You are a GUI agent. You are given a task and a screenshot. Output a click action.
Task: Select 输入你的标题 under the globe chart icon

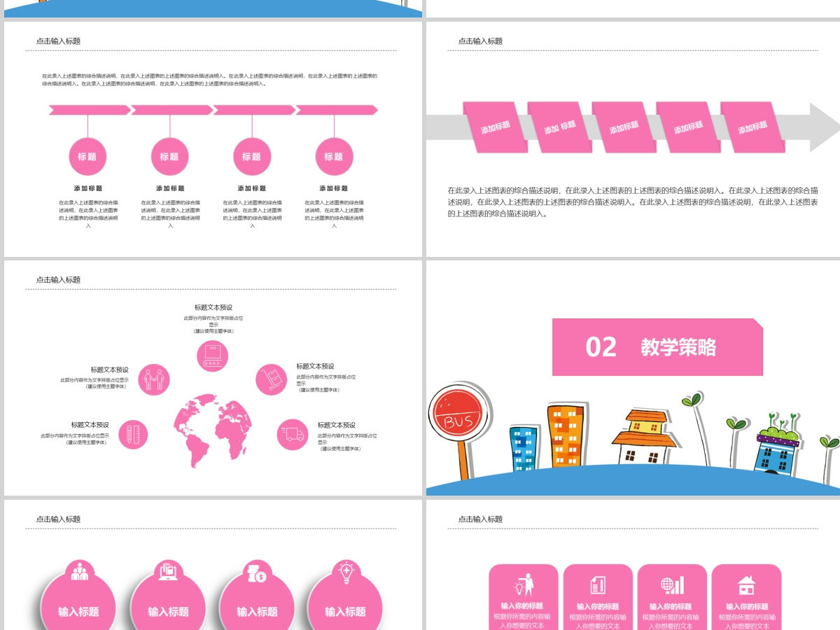(671, 606)
